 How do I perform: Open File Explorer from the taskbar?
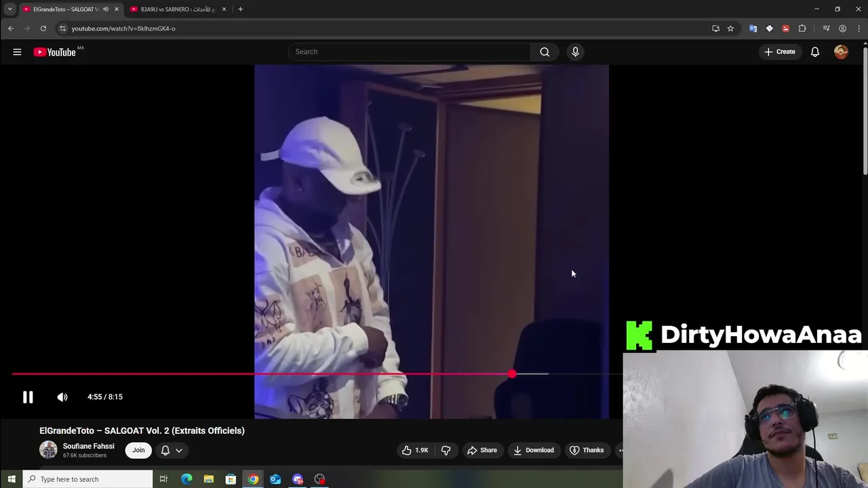pyautogui.click(x=209, y=479)
